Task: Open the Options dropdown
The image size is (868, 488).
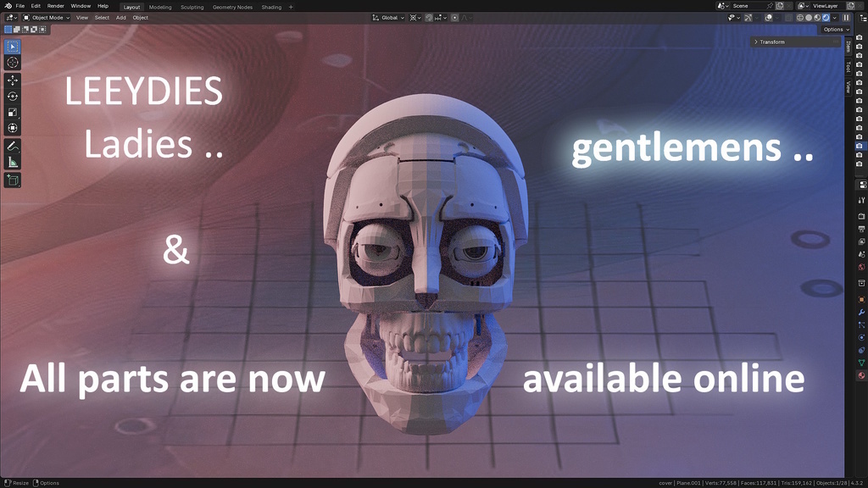Action: pos(835,30)
